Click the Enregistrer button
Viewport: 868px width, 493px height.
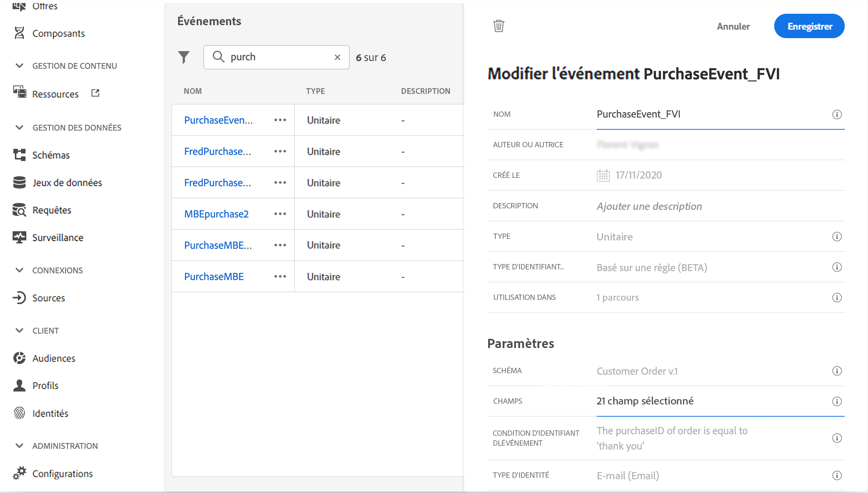pos(809,26)
